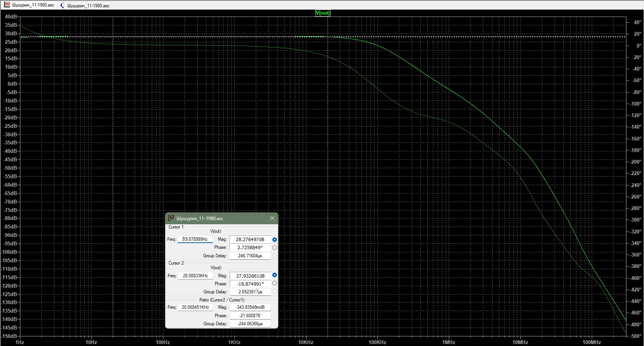Click Cursor 1 Group Delay value 246.71604µs
The image size is (644, 346).
tap(250, 256)
